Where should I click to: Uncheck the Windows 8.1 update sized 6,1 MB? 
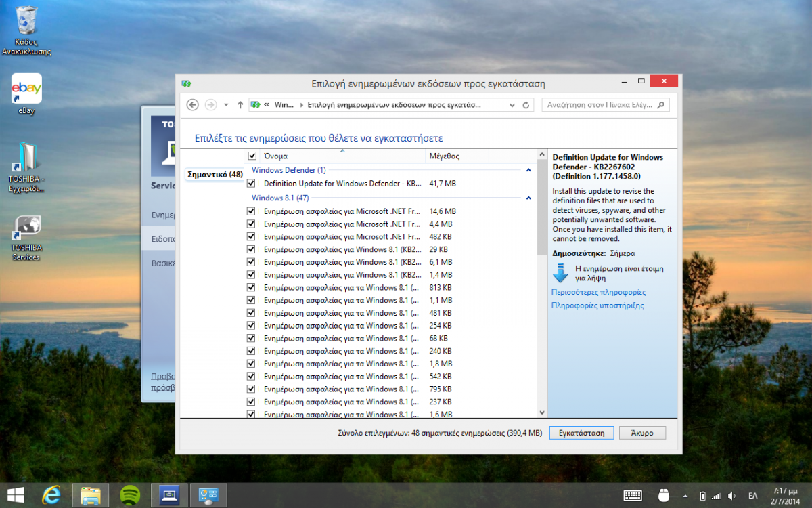coord(252,262)
